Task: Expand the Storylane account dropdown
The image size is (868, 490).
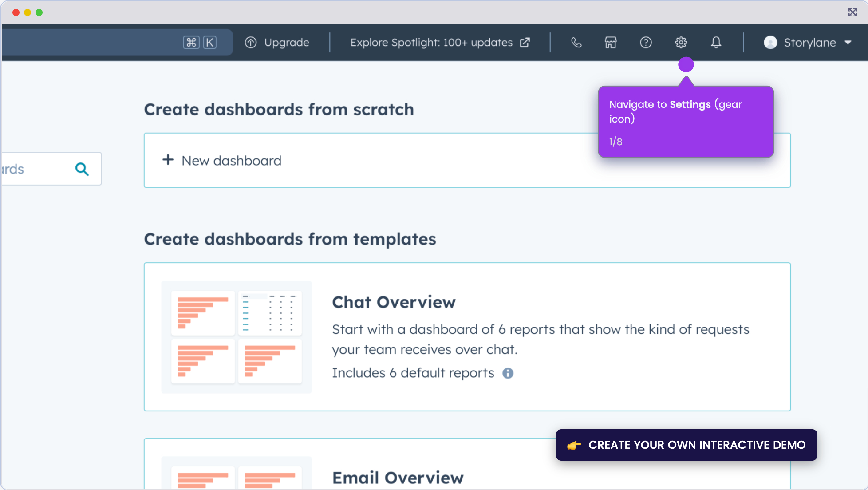Action: click(x=848, y=43)
